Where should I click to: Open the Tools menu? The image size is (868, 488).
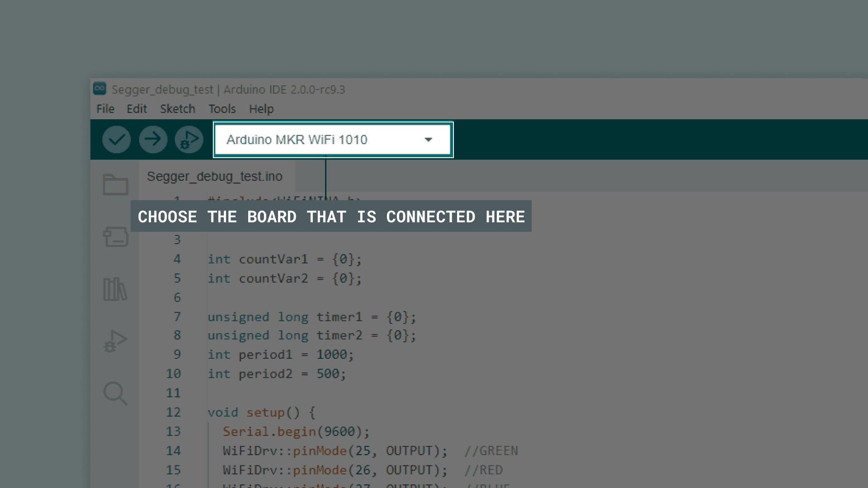click(222, 109)
